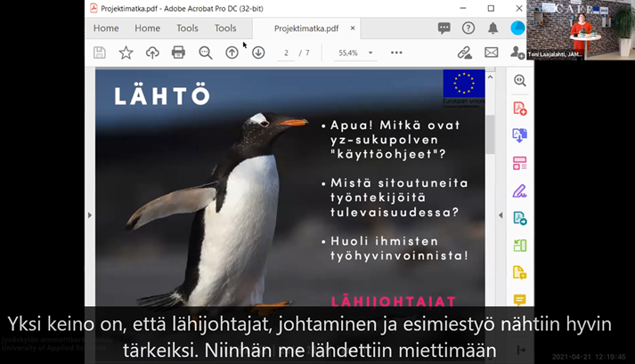Screen dimensions: 635x364
Task: Send the file by email icon
Action: tap(492, 53)
